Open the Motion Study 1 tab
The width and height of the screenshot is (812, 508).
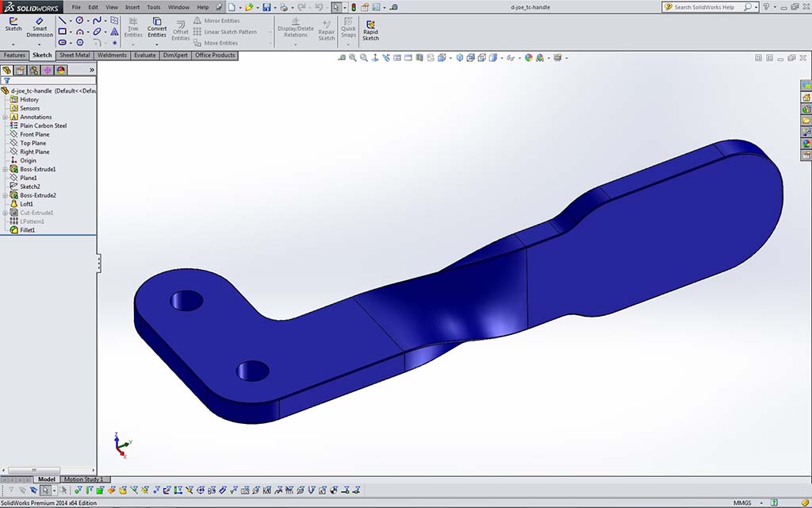coord(83,479)
